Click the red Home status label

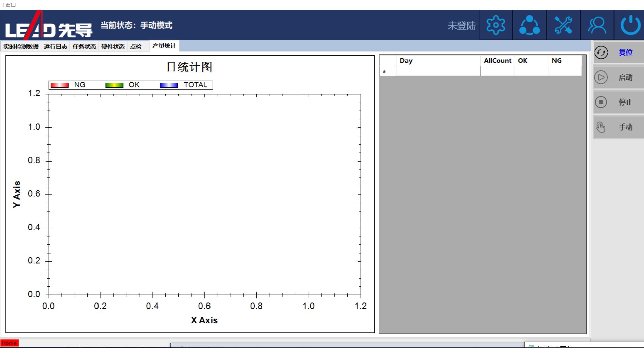pyautogui.click(x=9, y=343)
